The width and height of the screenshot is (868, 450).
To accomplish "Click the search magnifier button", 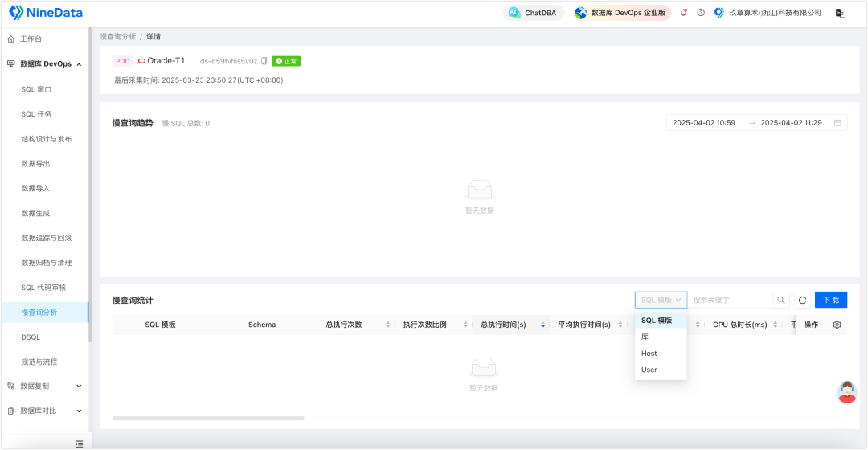I will (x=781, y=300).
